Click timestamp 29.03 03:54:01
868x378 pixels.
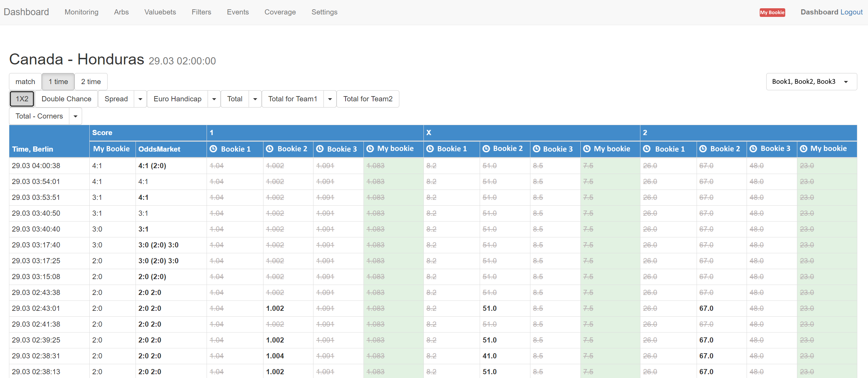pos(36,182)
